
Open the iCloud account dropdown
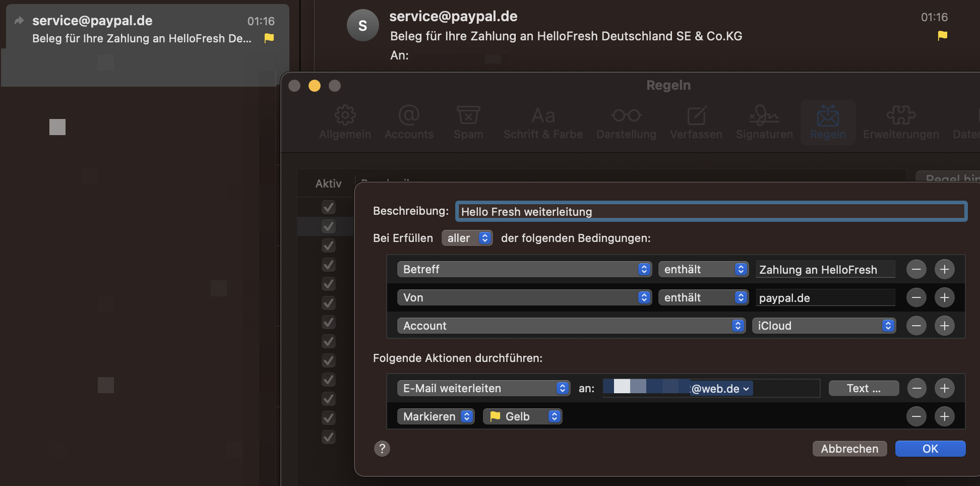824,326
